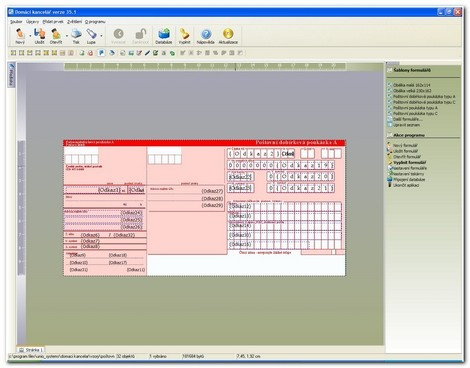Select the black line drawing tool icon

(147, 53)
